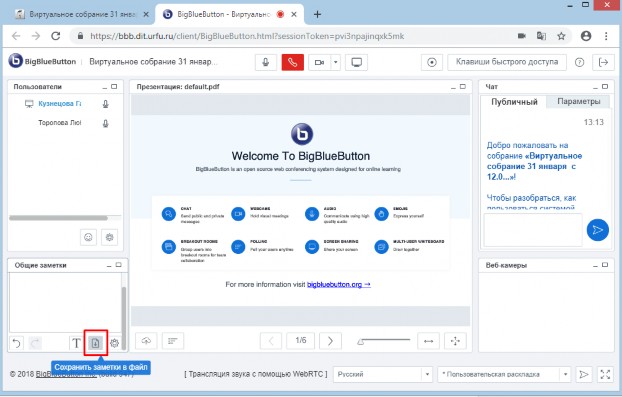This screenshot has height=397, width=622.
Task: Open emoji status button in Users panel
Action: (88, 237)
